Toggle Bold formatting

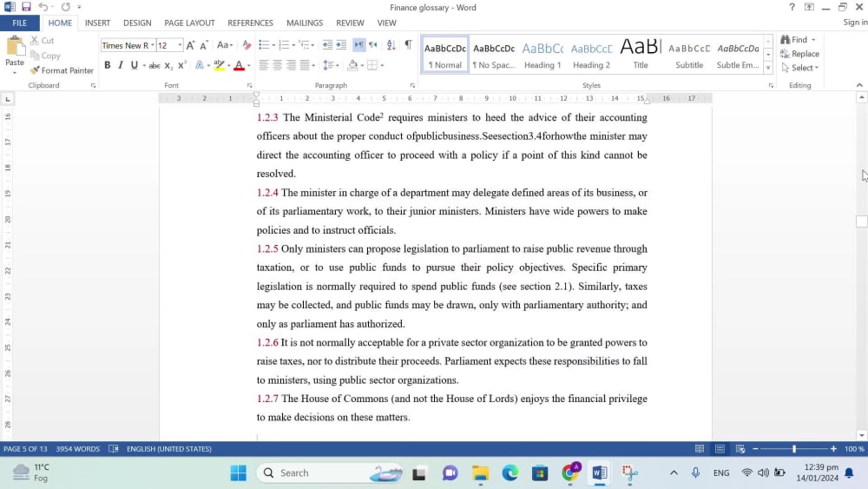click(108, 65)
